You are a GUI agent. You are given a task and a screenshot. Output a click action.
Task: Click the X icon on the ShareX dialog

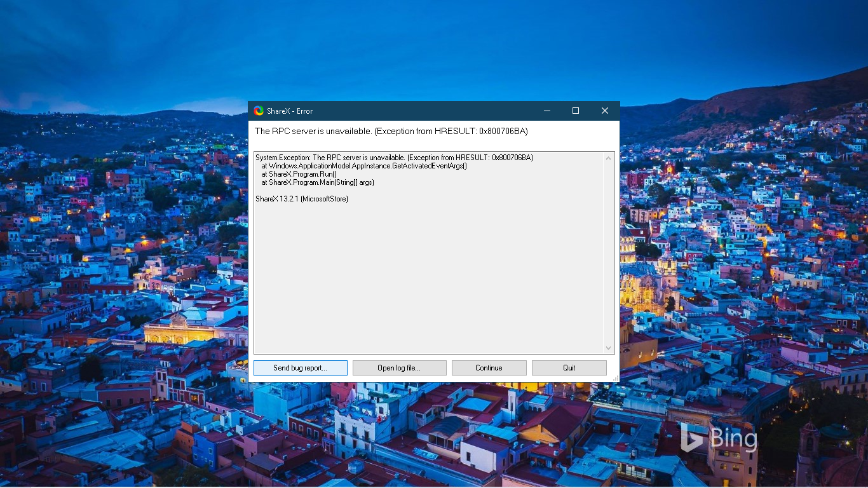coord(604,111)
